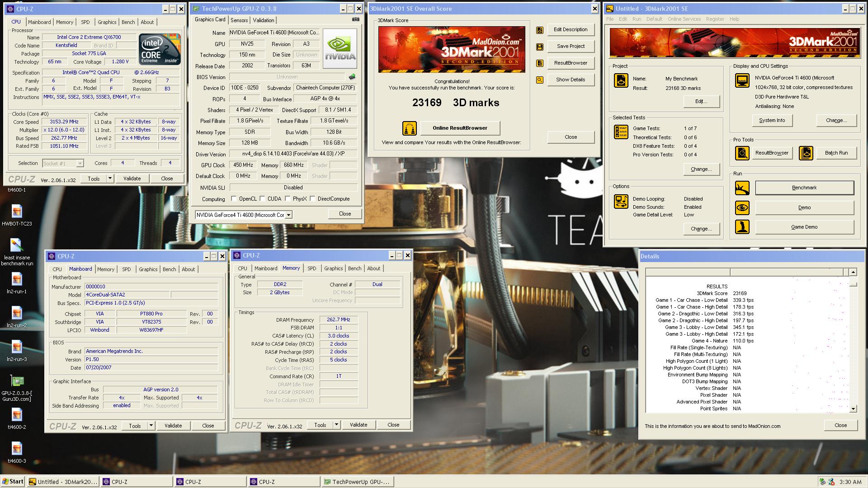868x488 pixels.
Task: Click the Details list scroll down arrow
Action: (853, 409)
